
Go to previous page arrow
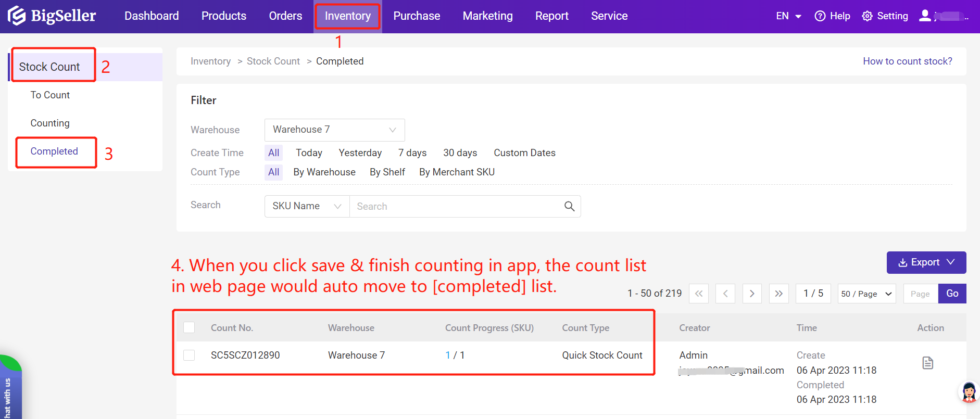coord(725,294)
